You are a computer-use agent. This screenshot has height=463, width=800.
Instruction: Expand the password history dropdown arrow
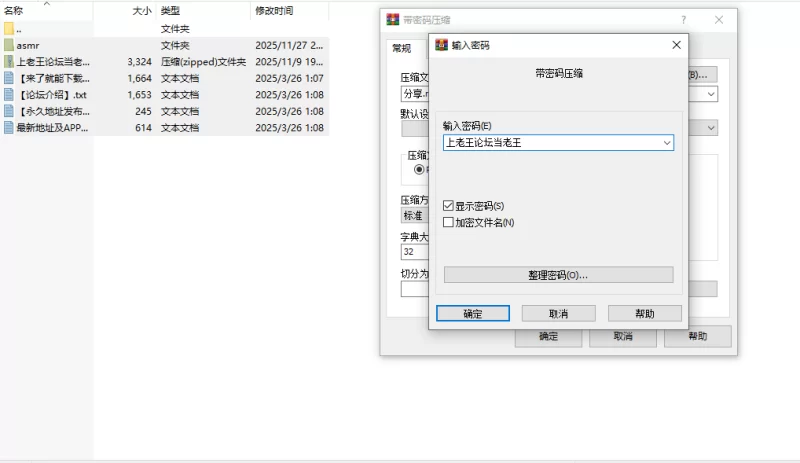[666, 143]
